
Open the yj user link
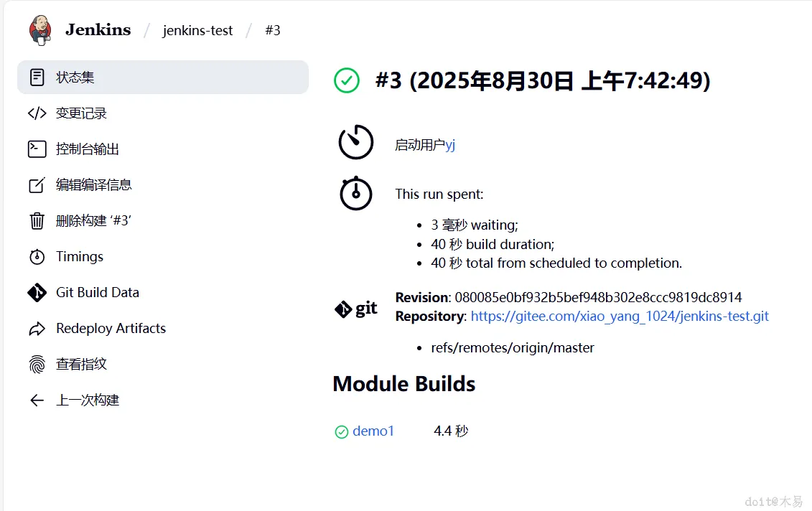[450, 145]
